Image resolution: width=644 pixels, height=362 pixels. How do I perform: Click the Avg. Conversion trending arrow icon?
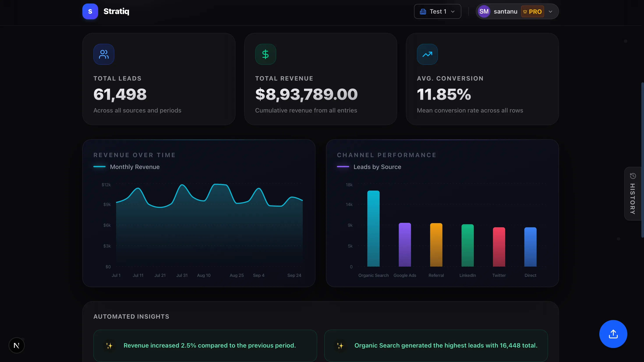(x=427, y=54)
